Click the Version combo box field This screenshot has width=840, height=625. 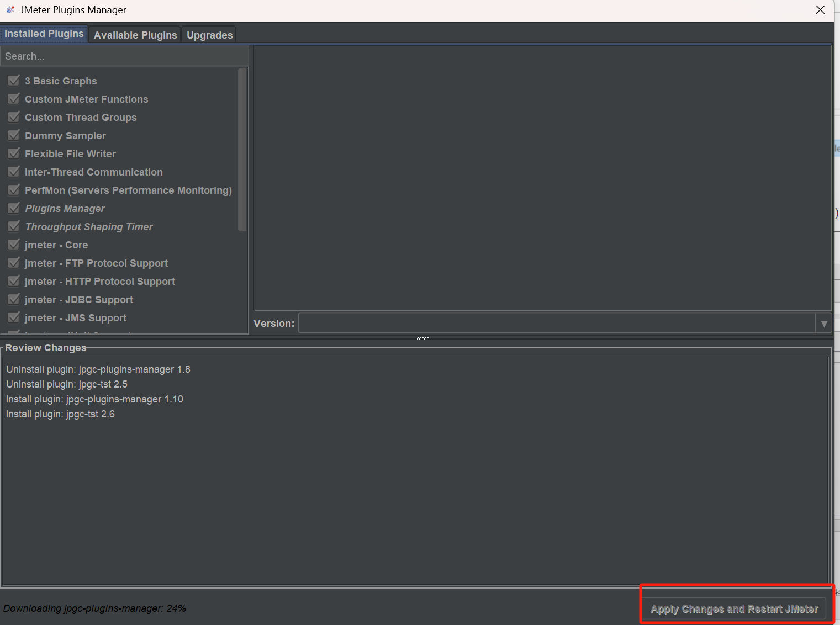tap(557, 324)
